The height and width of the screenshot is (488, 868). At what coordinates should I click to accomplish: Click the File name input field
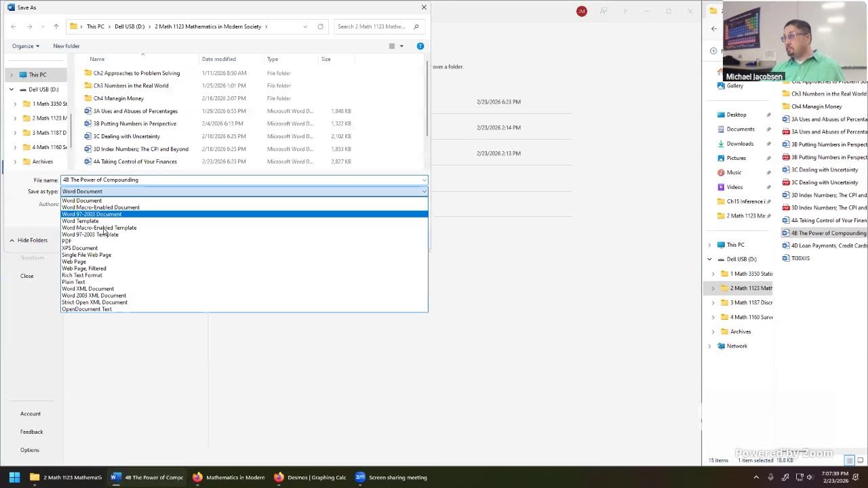[240, 180]
